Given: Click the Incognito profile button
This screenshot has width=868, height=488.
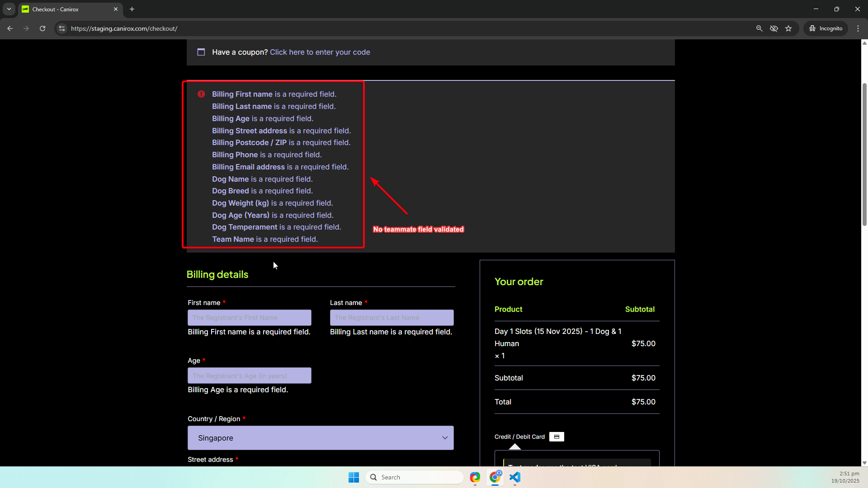Looking at the screenshot, I should (x=826, y=28).
